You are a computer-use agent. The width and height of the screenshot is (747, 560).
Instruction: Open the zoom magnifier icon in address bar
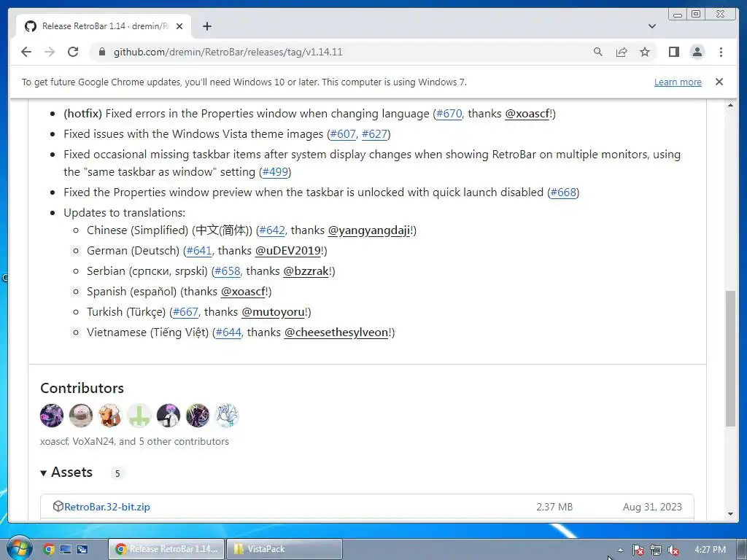point(598,52)
